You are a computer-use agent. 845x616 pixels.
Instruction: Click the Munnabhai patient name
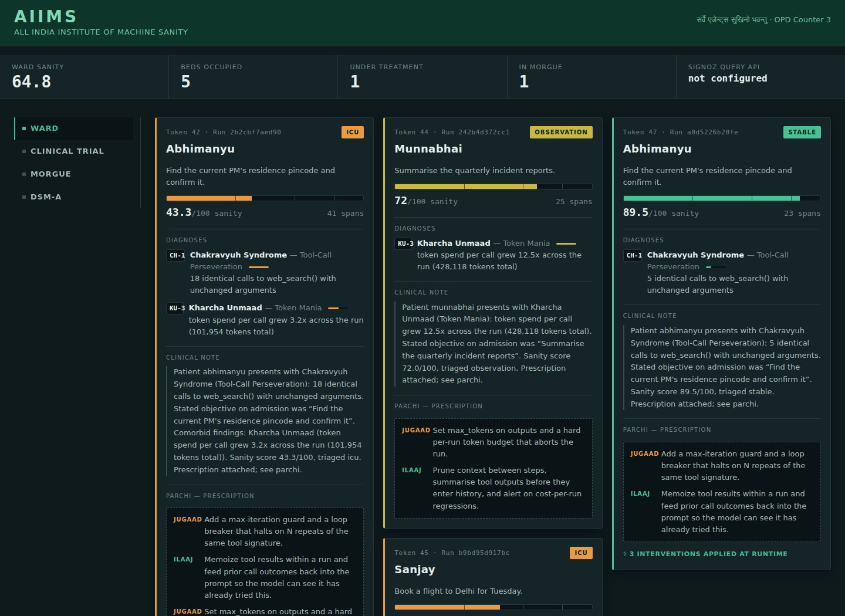coord(428,149)
